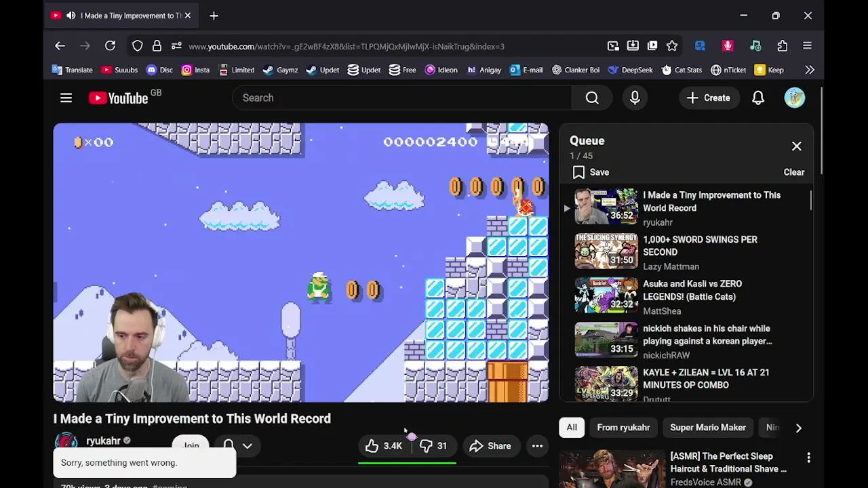Close the Queue panel
The width and height of the screenshot is (868, 488).
point(797,146)
